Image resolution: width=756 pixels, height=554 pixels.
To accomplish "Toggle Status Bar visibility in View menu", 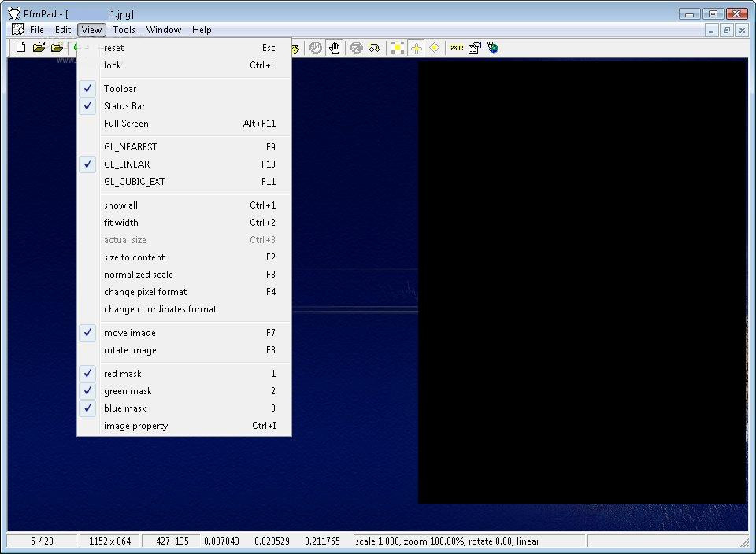I will point(184,106).
